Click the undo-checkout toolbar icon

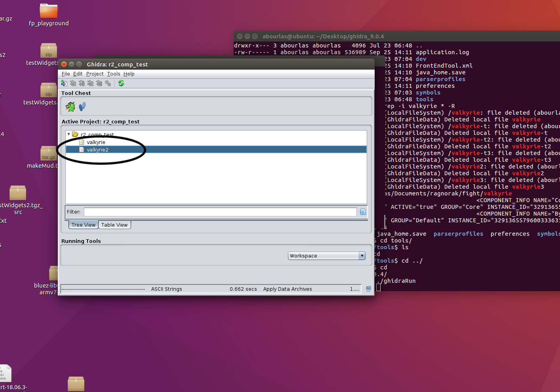point(99,83)
